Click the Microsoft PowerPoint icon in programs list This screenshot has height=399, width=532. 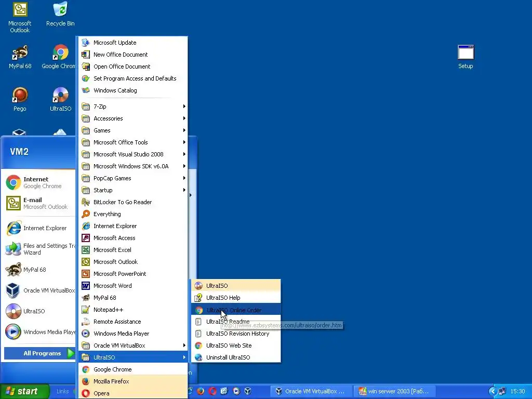86,274
